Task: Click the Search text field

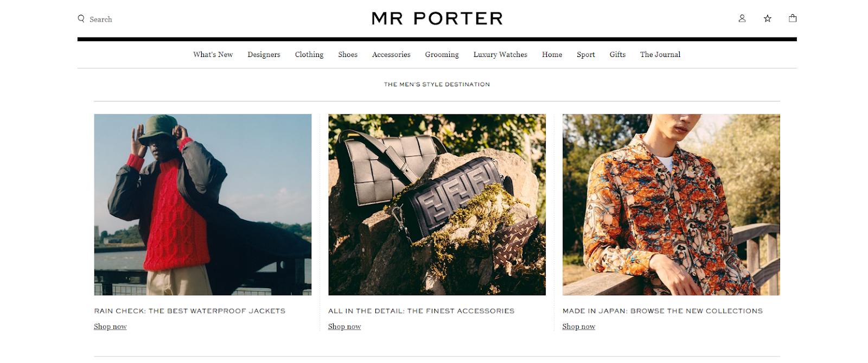Action: point(101,19)
